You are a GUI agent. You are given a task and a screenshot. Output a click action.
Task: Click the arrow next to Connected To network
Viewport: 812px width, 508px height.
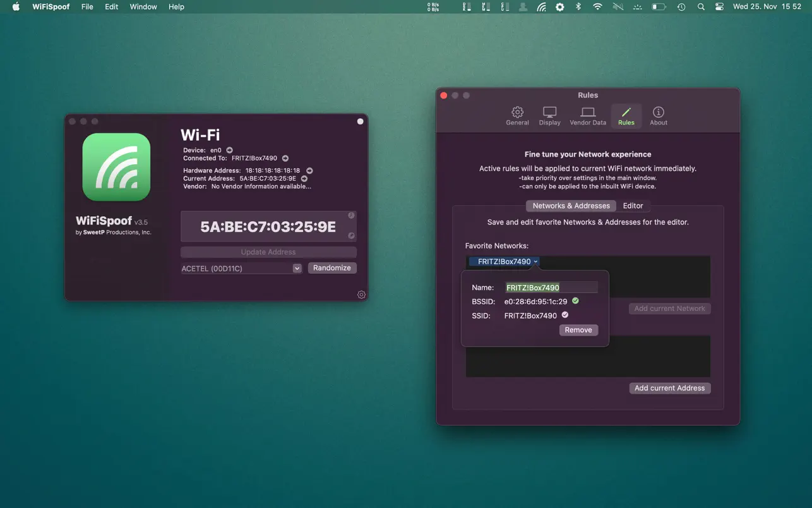click(x=285, y=159)
